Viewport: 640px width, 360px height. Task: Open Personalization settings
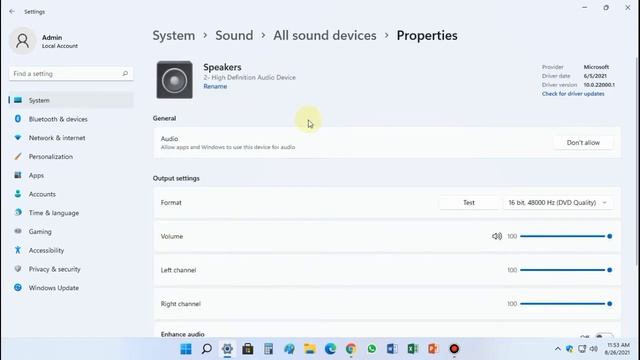point(71,156)
